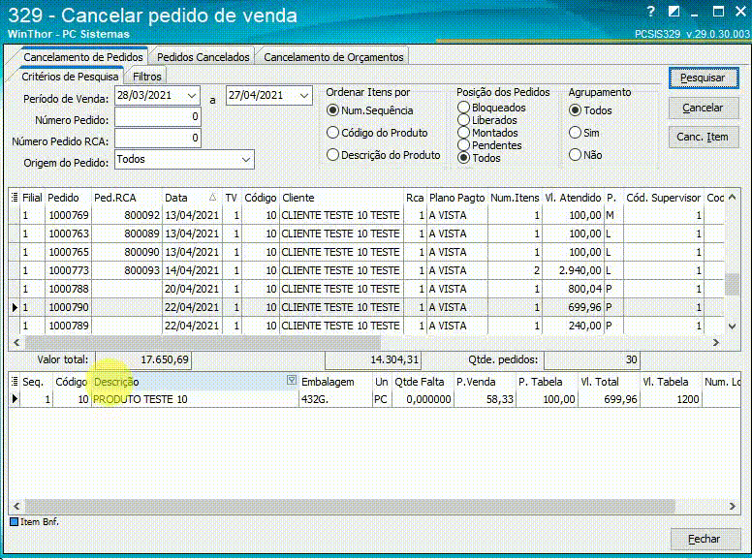
Task: Click the Pedido column header
Action: [68, 198]
